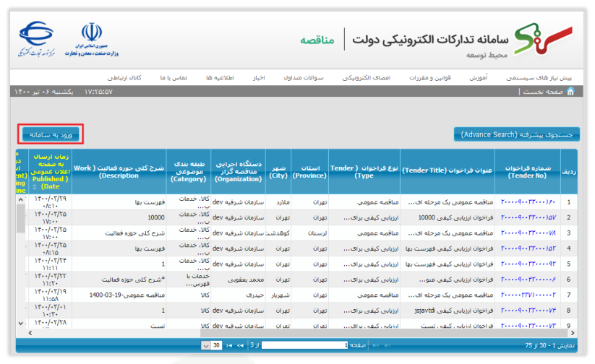595x364 pixels.
Task: Open جستجوی پیشرفته (Advance Search) button
Action: click(x=516, y=134)
